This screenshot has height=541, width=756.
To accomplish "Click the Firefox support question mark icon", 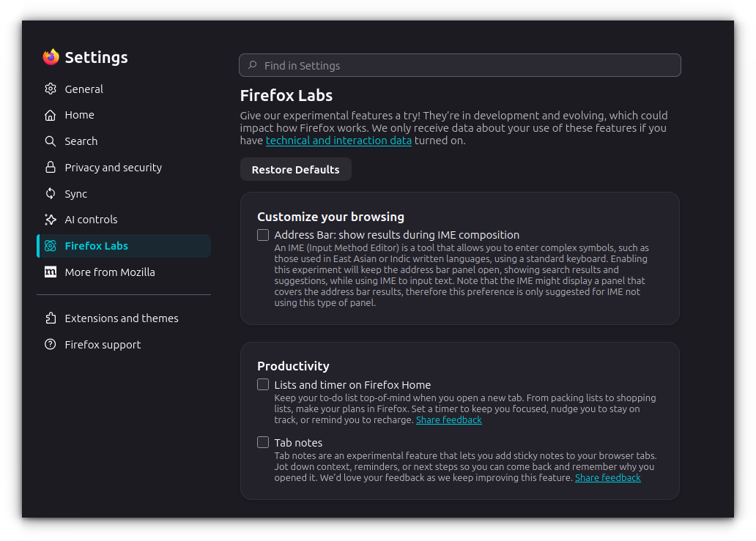I will click(x=50, y=345).
